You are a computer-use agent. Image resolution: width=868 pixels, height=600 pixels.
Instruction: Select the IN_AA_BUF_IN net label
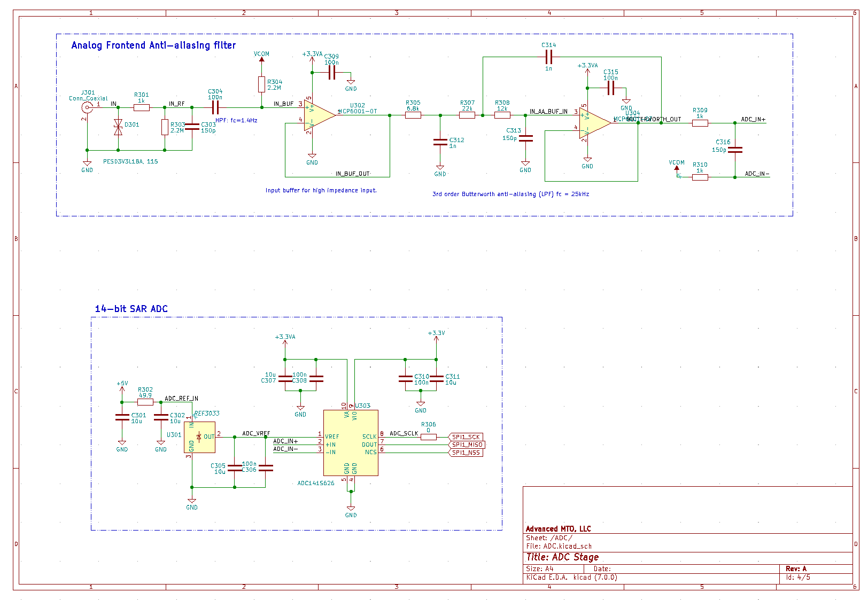pyautogui.click(x=548, y=112)
